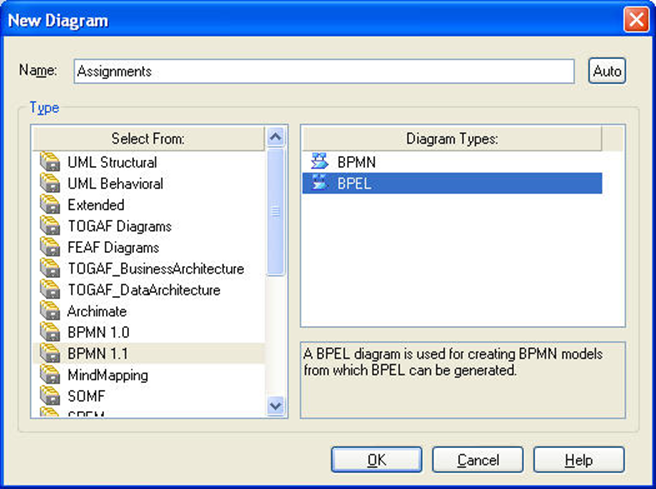Click the TOGAF Diagrams folder icon
The height and width of the screenshot is (489, 656).
pos(50,226)
